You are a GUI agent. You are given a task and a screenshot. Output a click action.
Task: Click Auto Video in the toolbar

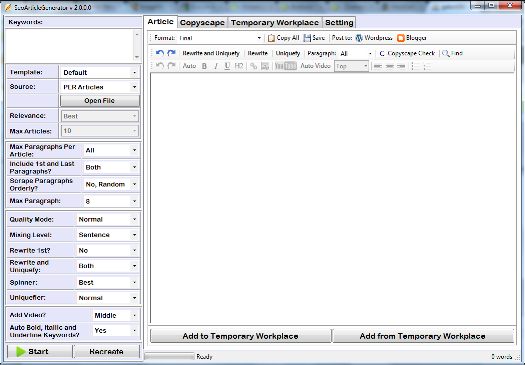pos(315,66)
